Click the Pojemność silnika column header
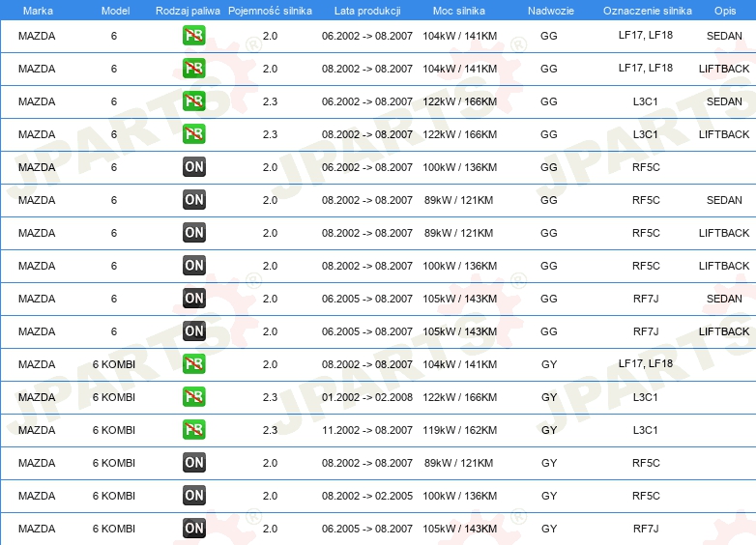756x545 pixels. (270, 11)
